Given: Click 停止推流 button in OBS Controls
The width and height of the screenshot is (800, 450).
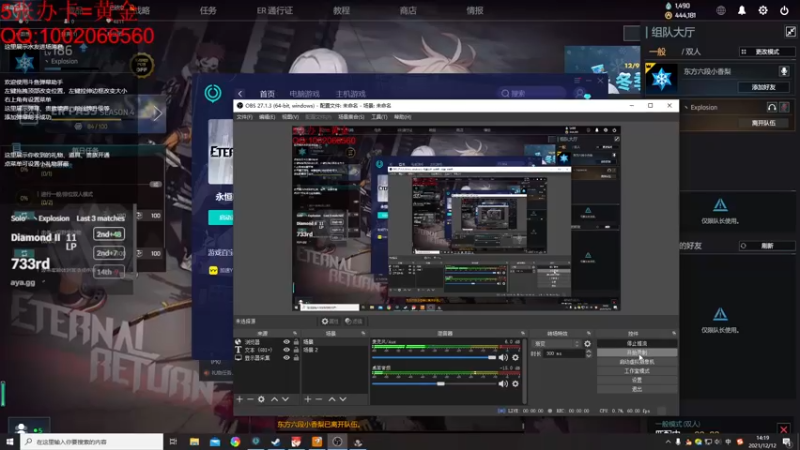Looking at the screenshot, I should coord(637,343).
